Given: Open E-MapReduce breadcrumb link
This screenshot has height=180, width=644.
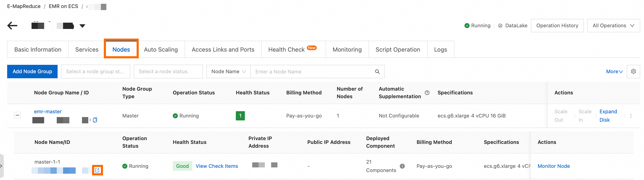Looking at the screenshot, I should 24,6.
